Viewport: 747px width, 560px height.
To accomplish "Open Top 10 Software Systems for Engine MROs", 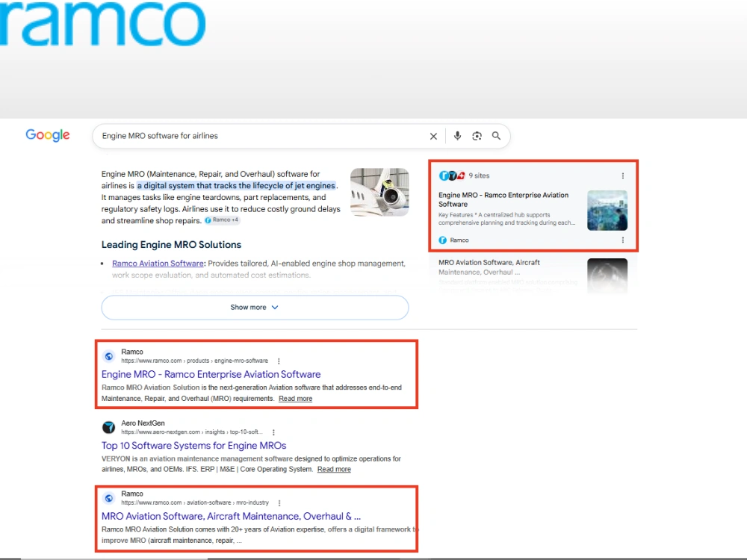I will tap(194, 446).
